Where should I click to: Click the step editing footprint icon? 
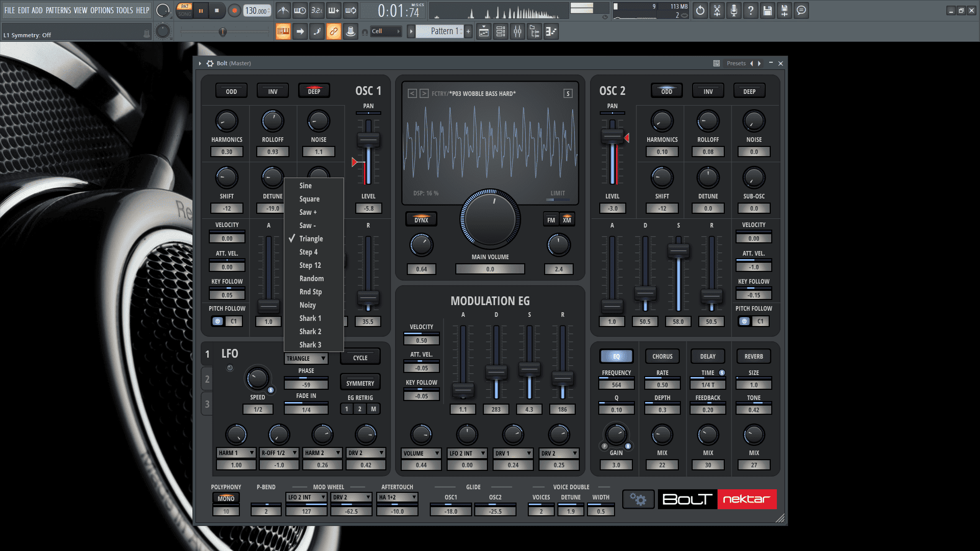pos(317,32)
